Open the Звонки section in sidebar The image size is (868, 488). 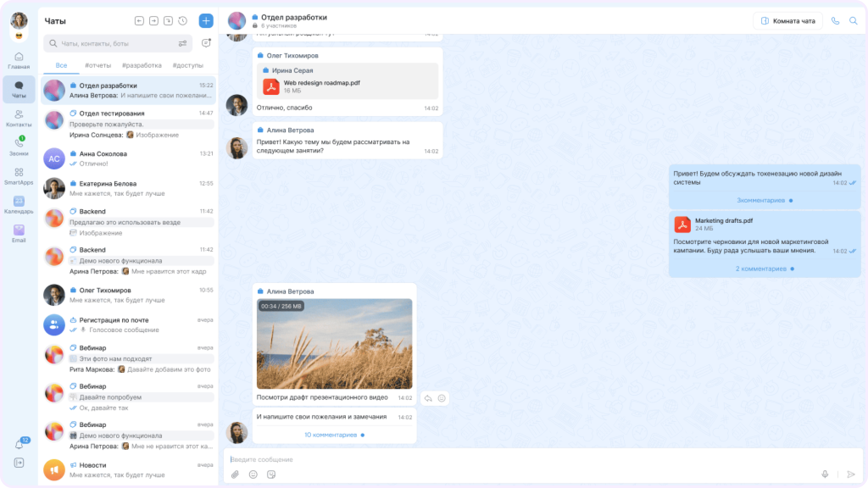pos(19,147)
